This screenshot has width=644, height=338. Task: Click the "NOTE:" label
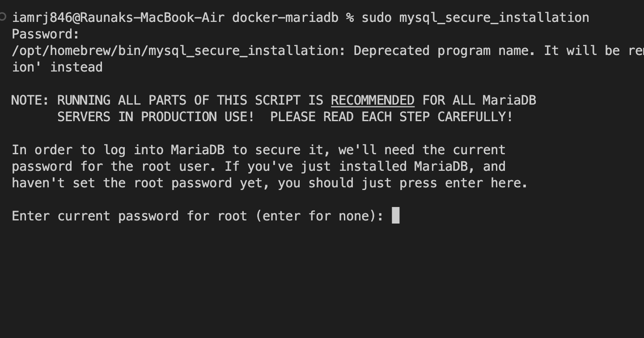[30, 100]
